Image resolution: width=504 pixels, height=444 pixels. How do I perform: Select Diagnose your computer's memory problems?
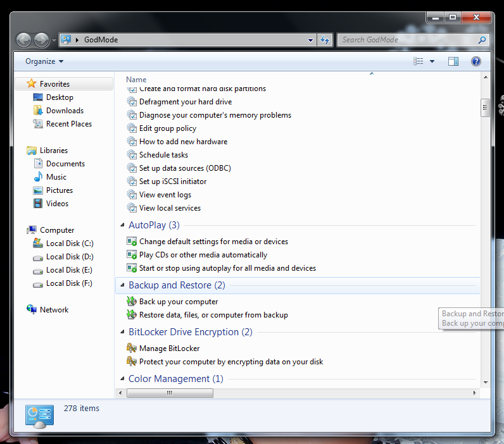click(215, 115)
